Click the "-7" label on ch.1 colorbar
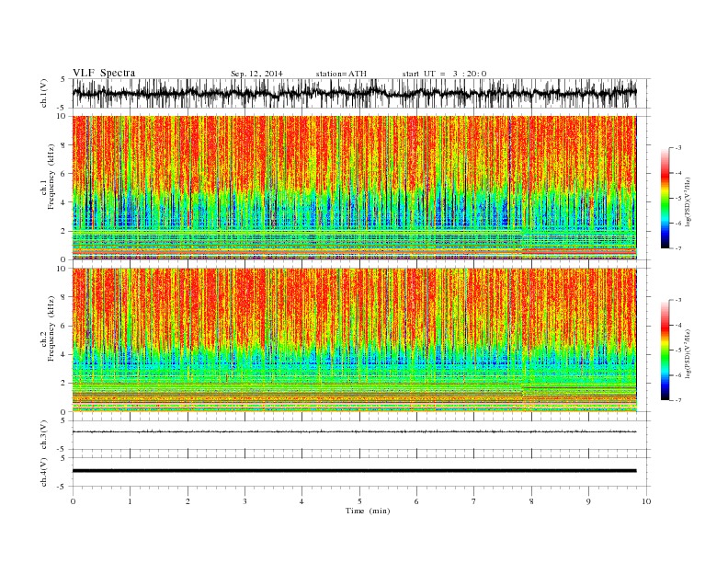728x563 pixels. pyautogui.click(x=678, y=248)
